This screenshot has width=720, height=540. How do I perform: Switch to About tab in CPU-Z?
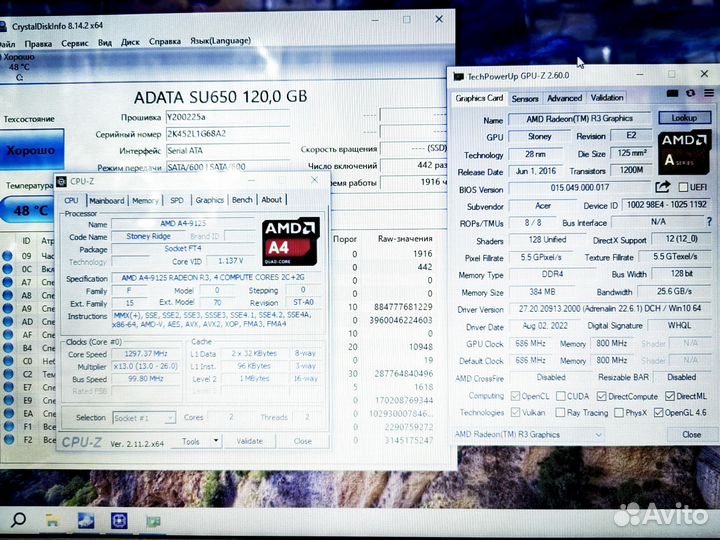coord(271,200)
